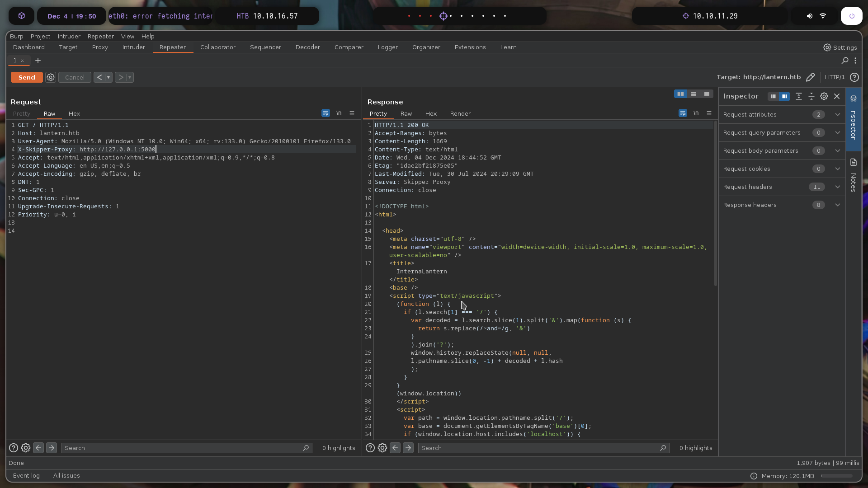The image size is (868, 488).
Task: Go to next request in history
Action: click(x=121, y=77)
